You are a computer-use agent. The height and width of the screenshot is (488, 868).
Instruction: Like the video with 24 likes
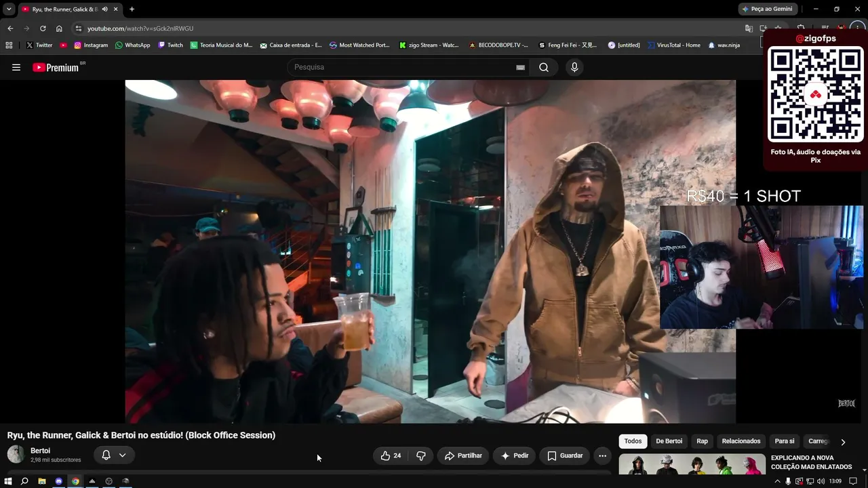click(391, 455)
